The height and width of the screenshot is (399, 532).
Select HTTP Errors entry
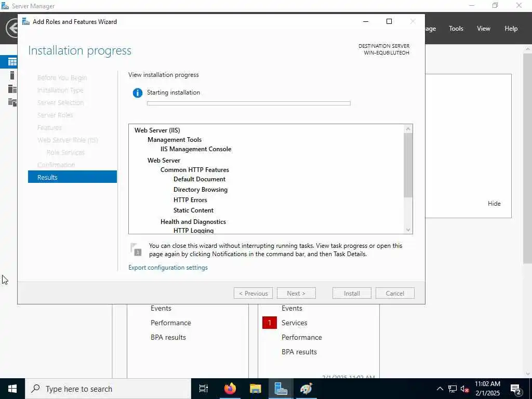pyautogui.click(x=190, y=200)
